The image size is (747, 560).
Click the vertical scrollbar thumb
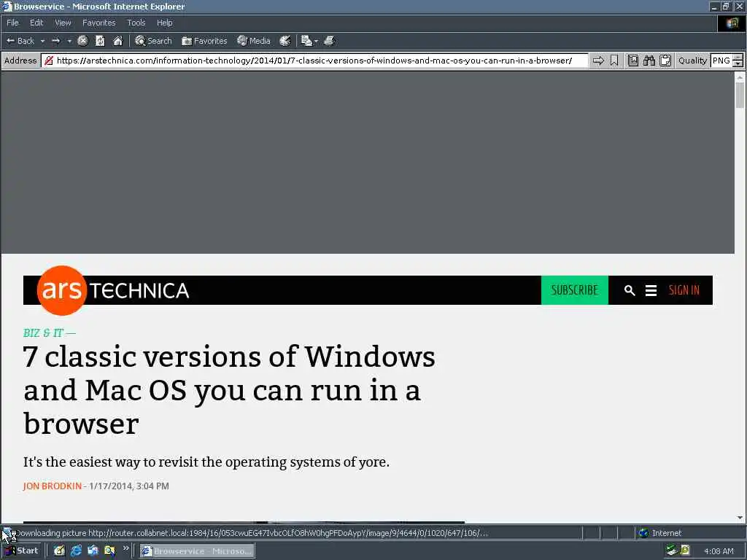point(740,96)
